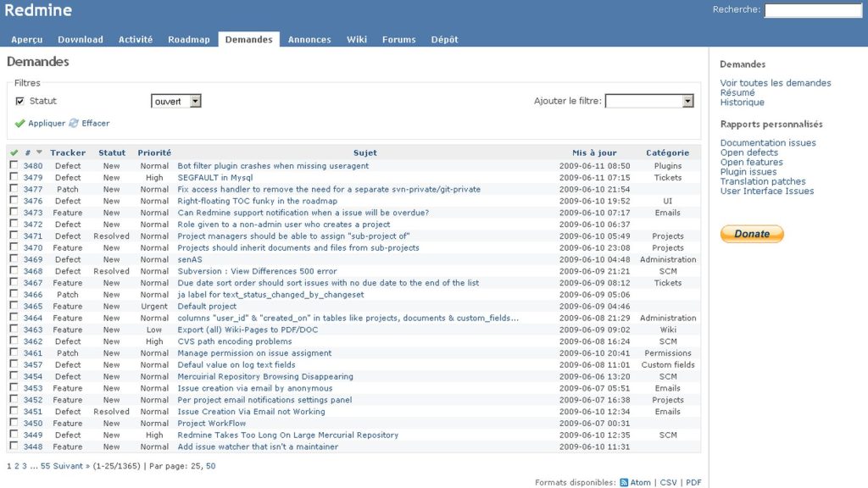This screenshot has width=868, height=488.
Task: Open the Statut 'ouvert' dropdown
Action: [176, 102]
